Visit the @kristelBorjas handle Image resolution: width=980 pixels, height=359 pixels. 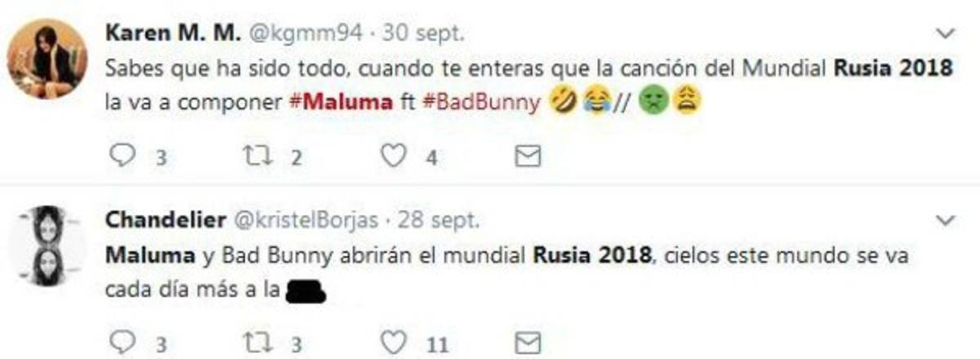coord(307,221)
